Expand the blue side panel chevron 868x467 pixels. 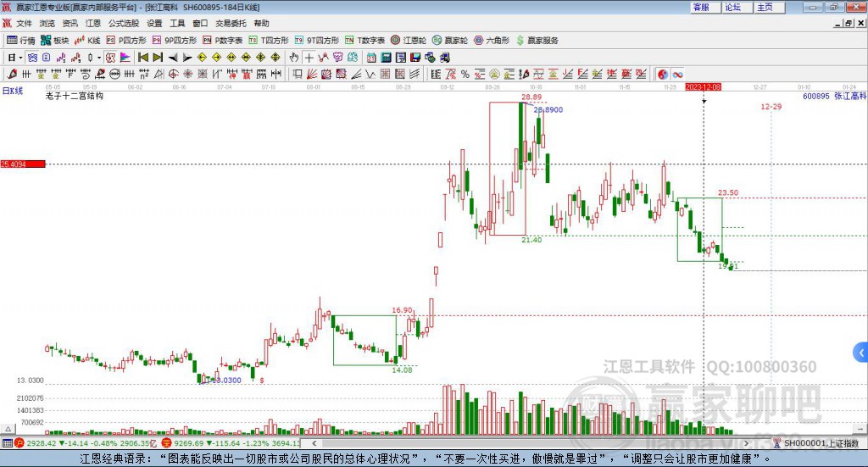point(861,353)
